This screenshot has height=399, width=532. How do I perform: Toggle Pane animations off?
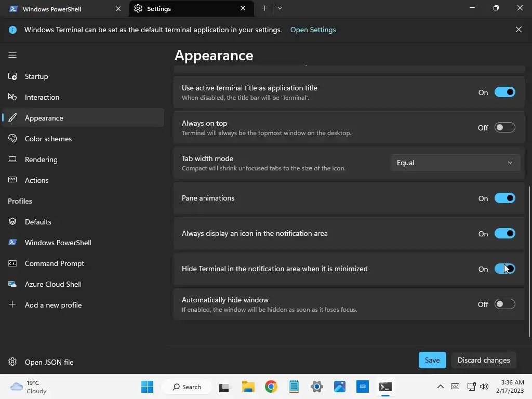pos(505,198)
